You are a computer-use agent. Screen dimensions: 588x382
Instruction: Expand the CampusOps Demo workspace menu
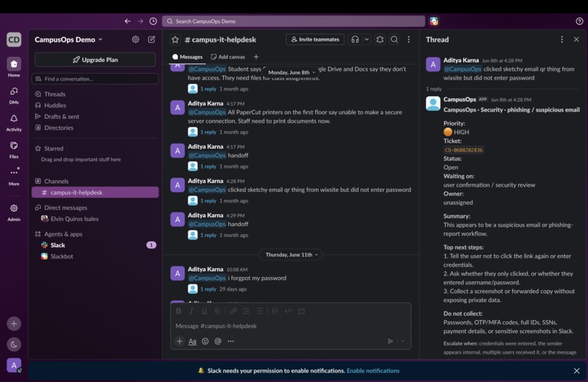click(x=69, y=39)
